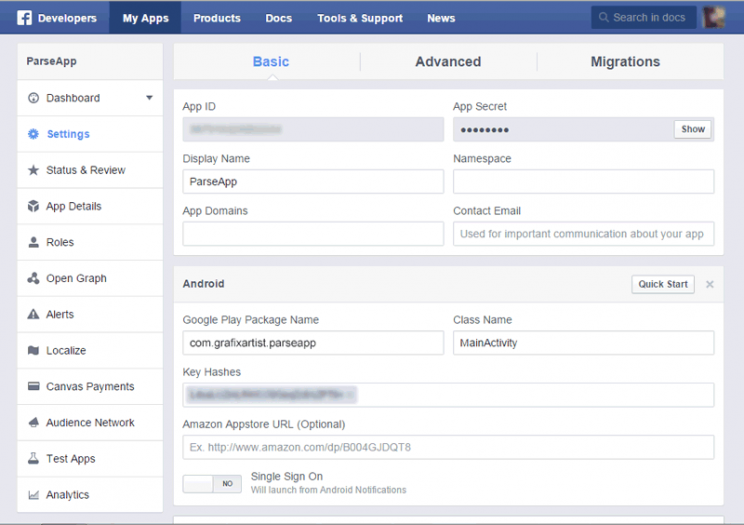Screen dimensions: 744x525
Task: Click the Contact Email field
Action: (583, 234)
